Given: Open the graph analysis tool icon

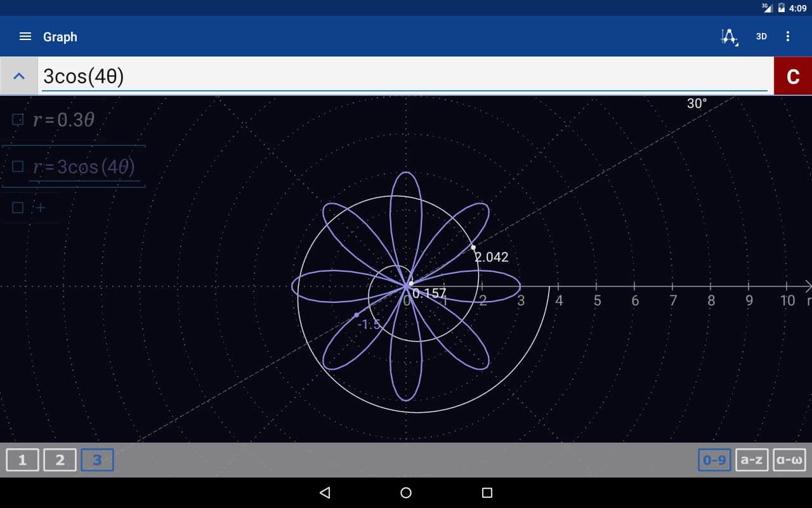Looking at the screenshot, I should pos(729,37).
